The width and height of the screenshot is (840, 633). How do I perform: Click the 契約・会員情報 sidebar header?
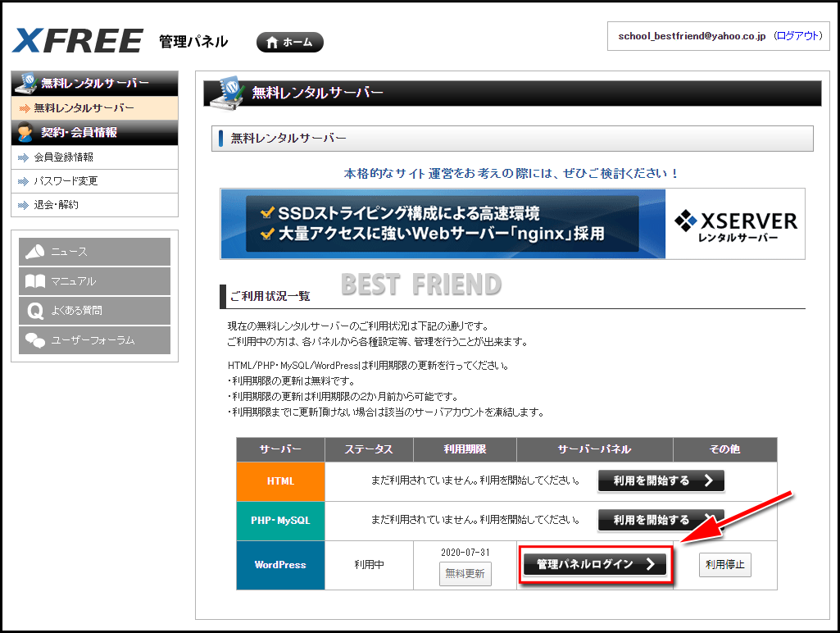95,132
